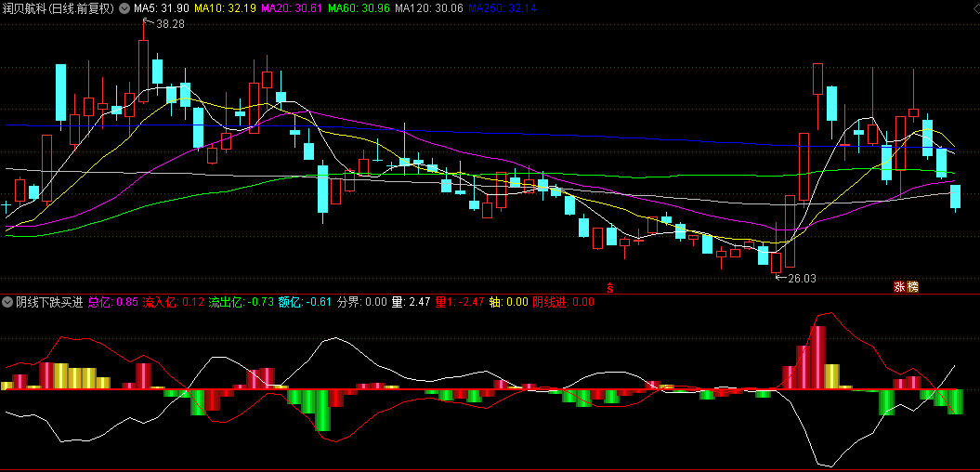Click the MA5: 31.90 label

(162, 8)
